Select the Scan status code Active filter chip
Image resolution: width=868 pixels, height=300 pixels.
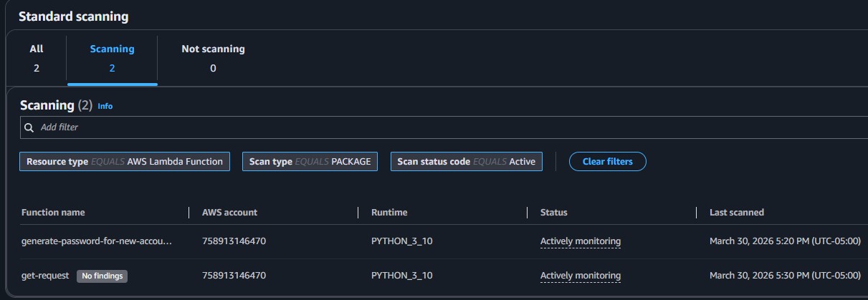466,162
